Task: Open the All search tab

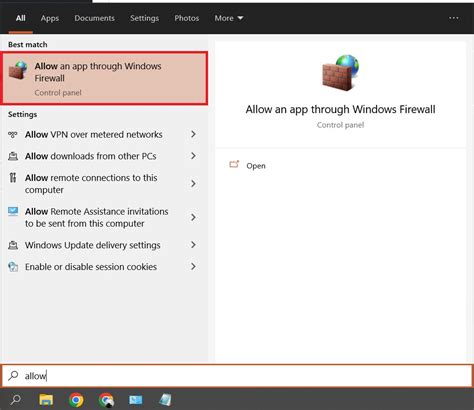Action: coord(20,18)
